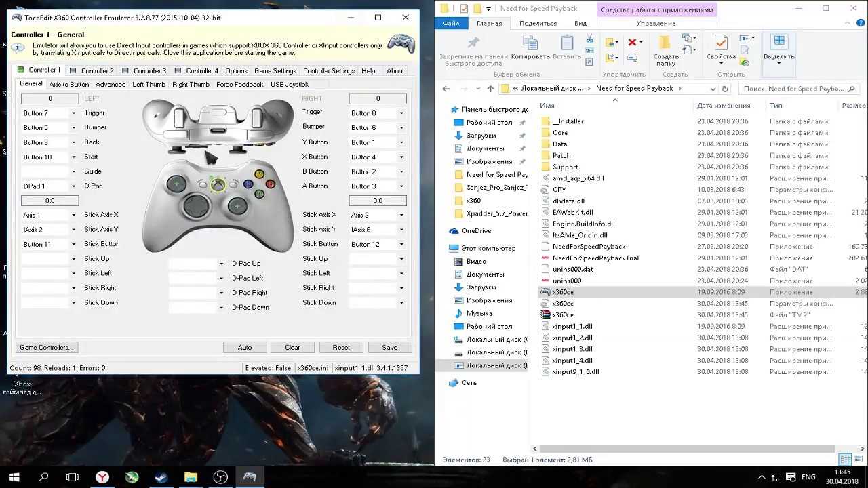Click the x360ce gamepad taskbar icon
Screen dimensions: 868x488
coord(250,477)
